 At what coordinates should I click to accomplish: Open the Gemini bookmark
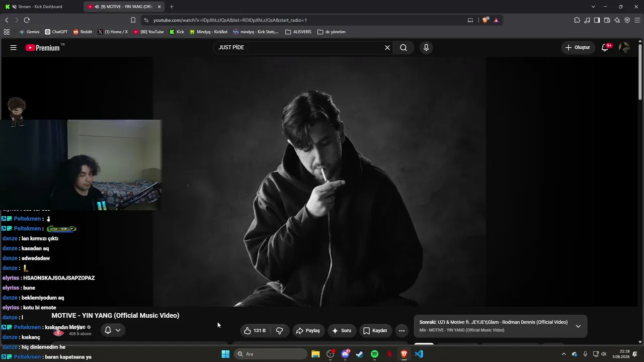point(29,32)
